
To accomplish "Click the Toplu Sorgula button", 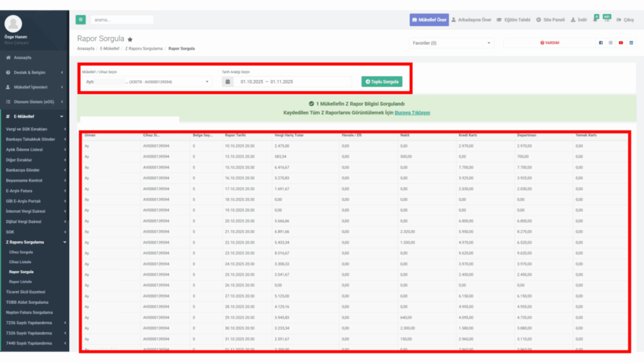I will (382, 82).
